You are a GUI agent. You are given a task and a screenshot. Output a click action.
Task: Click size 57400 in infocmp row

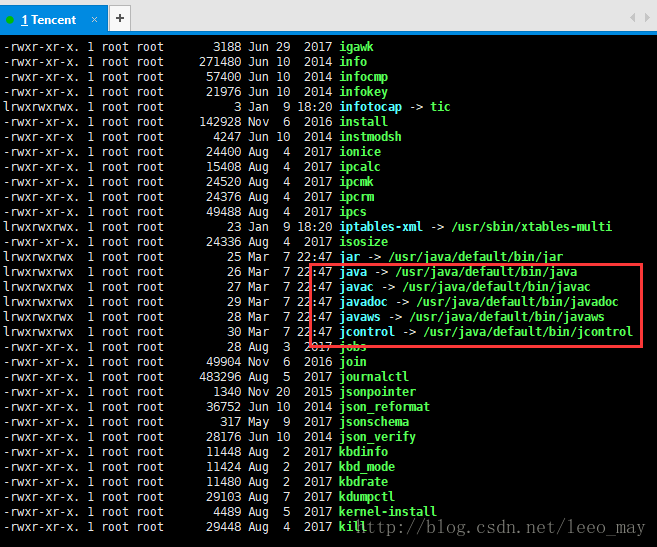coord(223,77)
